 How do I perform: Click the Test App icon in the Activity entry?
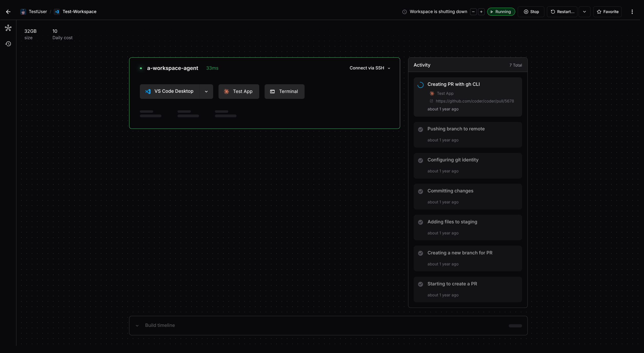pos(432,94)
